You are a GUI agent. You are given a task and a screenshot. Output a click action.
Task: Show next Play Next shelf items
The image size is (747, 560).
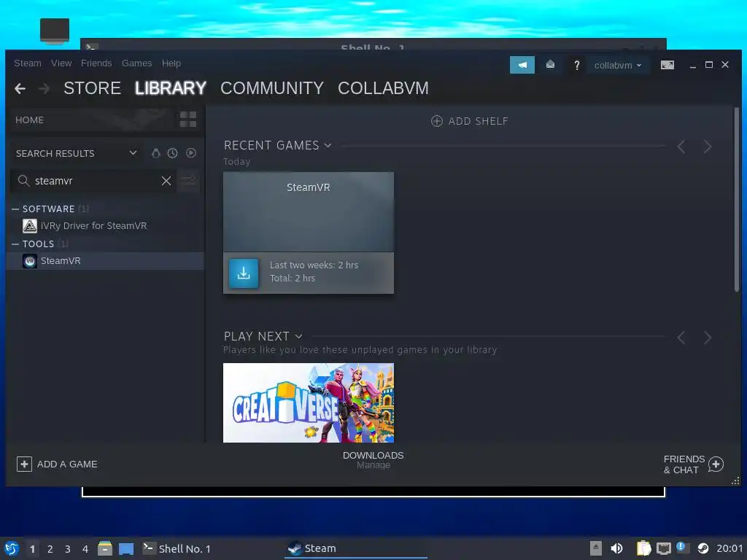click(708, 338)
